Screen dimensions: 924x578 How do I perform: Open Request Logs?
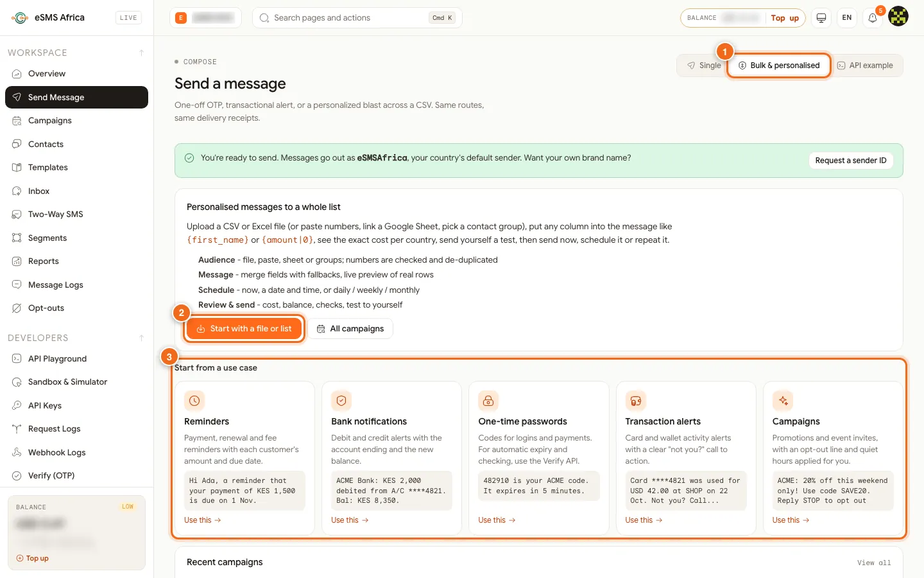point(76,429)
